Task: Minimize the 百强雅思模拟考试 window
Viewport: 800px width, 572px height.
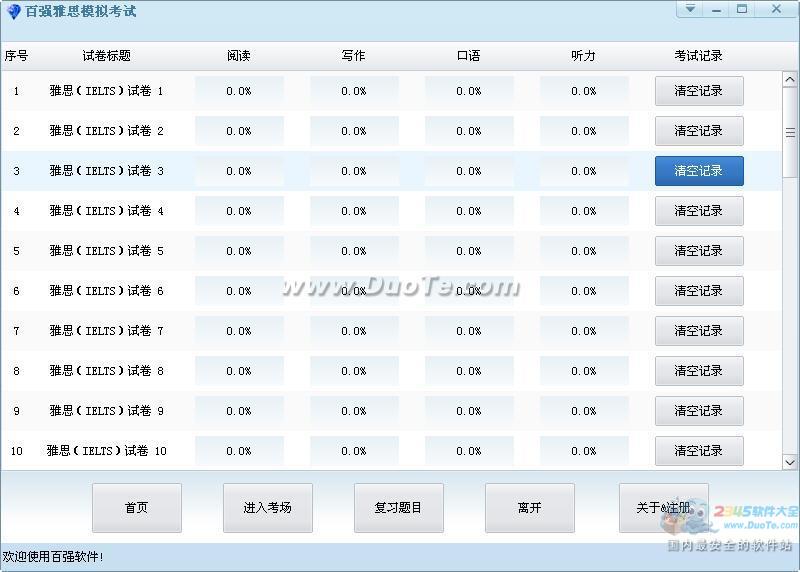Action: tap(716, 9)
